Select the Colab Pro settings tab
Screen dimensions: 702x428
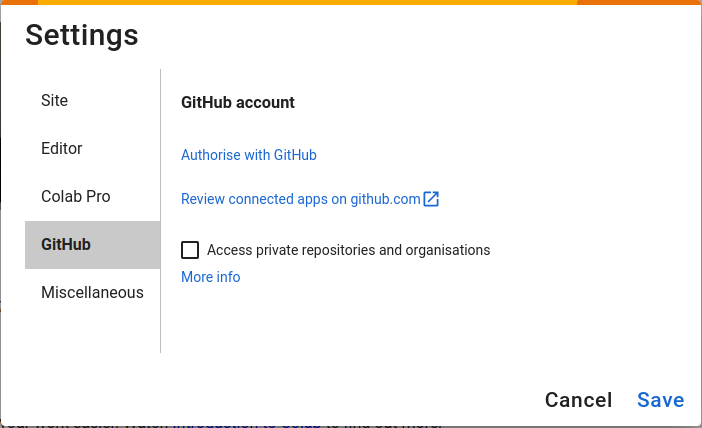[76, 197]
